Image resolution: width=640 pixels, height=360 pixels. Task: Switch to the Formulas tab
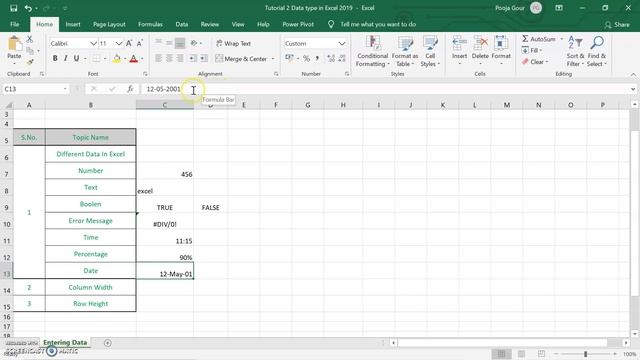(x=150, y=24)
